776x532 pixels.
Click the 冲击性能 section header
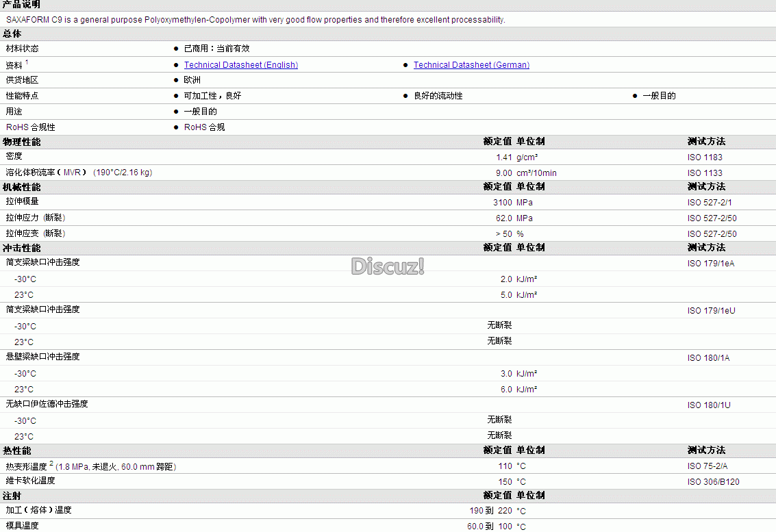point(22,248)
